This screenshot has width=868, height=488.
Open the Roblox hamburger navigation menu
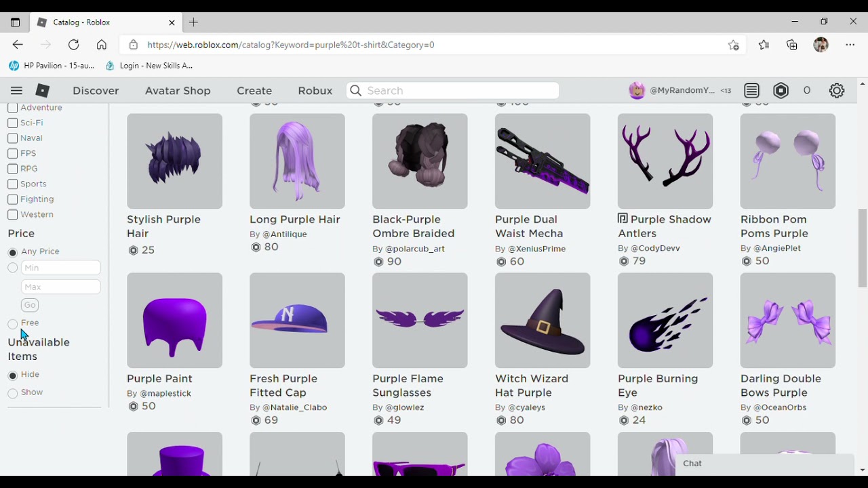(16, 91)
